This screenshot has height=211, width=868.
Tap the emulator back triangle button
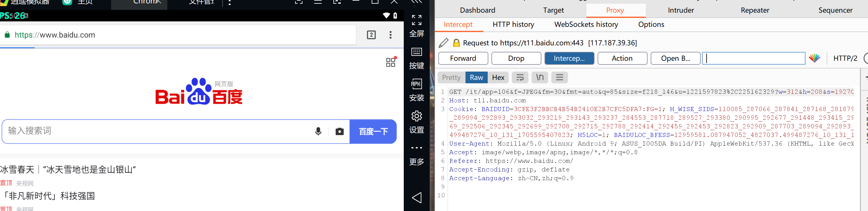click(x=417, y=197)
